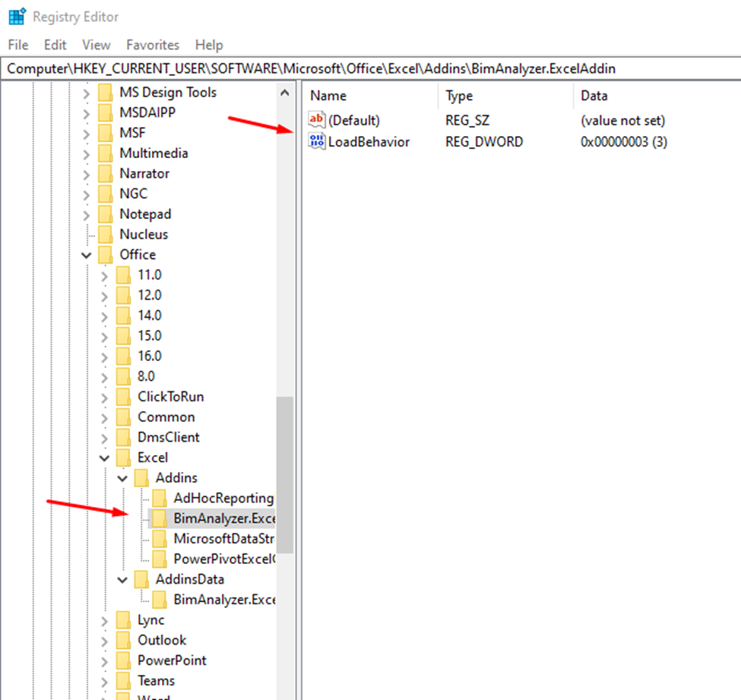Select the AdHocReporting folder icon

(x=160, y=499)
